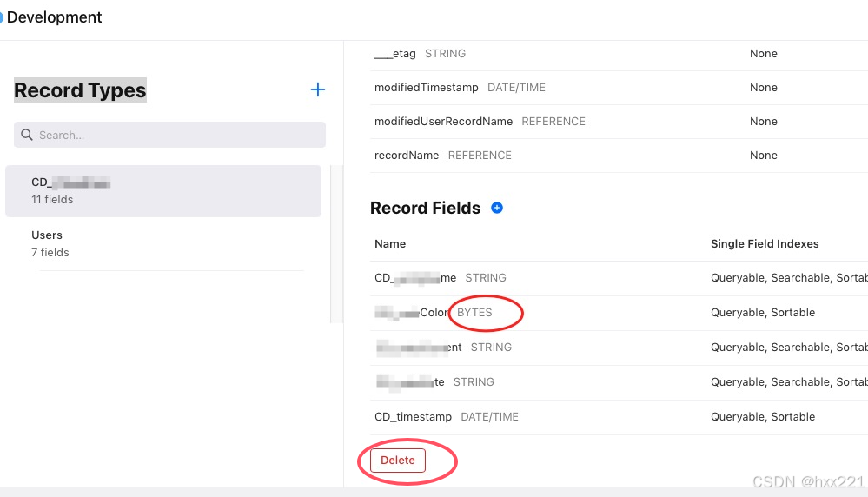The image size is (868, 497).
Task: Open indexes for first CD_ STRING field
Action: coord(790,278)
